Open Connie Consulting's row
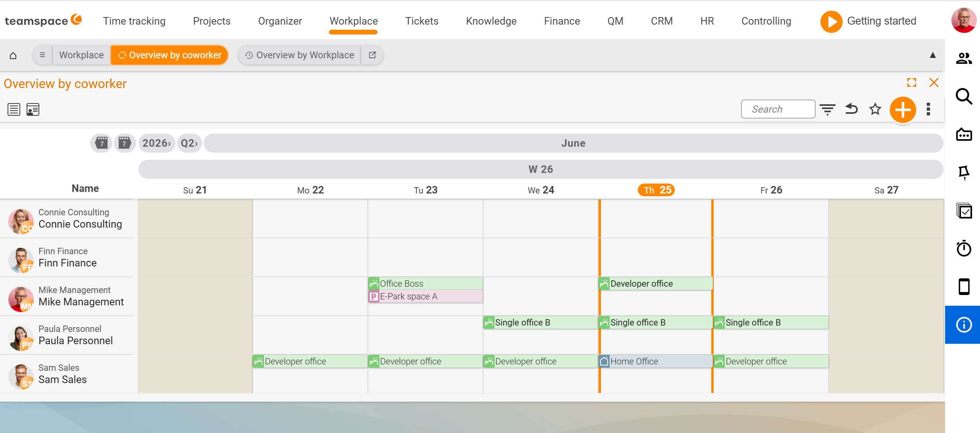 coord(67,219)
